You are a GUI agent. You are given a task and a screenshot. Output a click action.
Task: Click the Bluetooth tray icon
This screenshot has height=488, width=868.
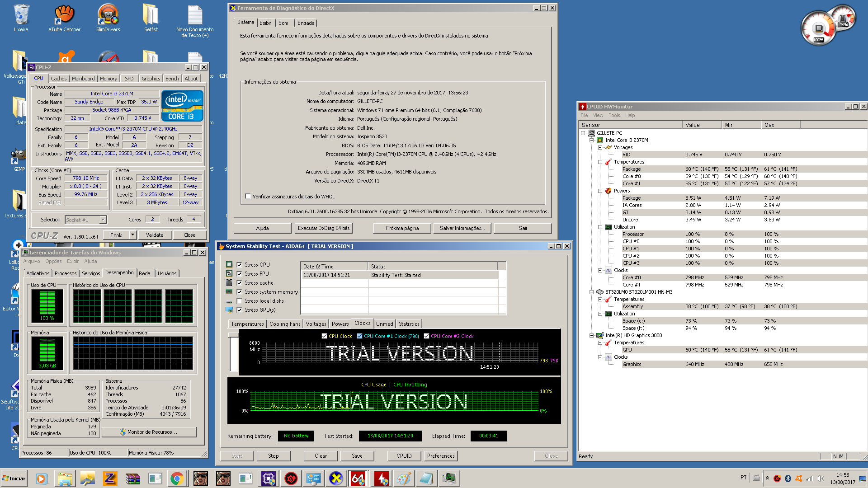click(x=788, y=479)
